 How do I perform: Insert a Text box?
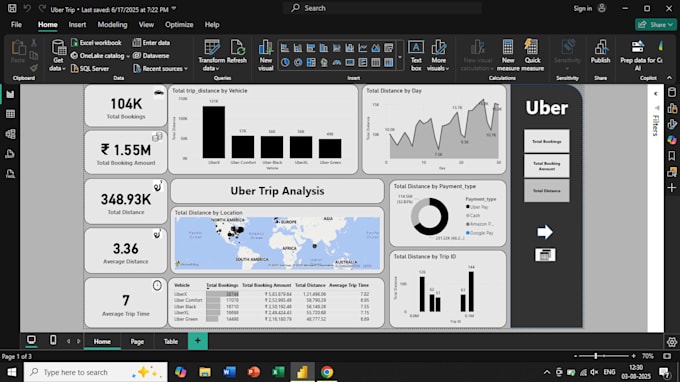416,55
